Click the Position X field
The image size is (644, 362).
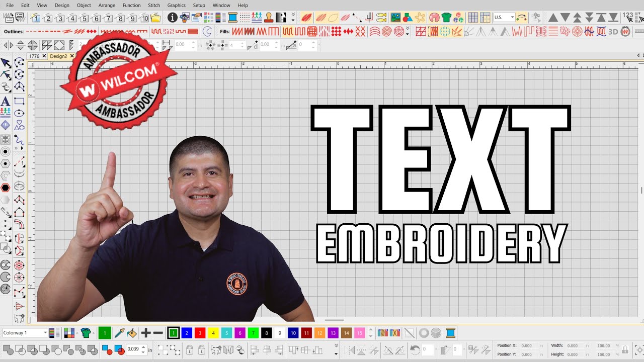click(x=528, y=345)
